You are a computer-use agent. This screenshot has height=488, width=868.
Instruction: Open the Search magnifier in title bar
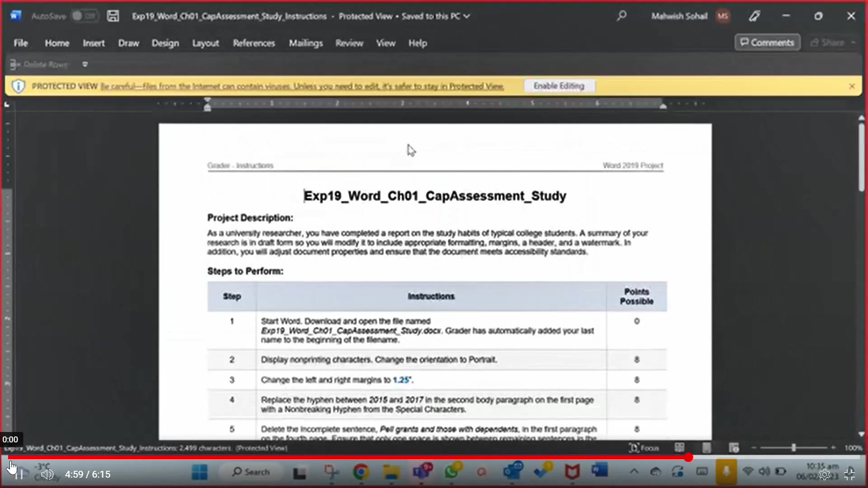[x=622, y=16]
